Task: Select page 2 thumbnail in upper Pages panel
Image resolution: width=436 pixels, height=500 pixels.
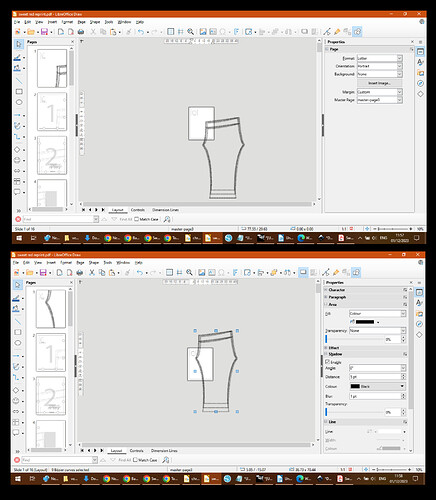Action: tap(52, 111)
